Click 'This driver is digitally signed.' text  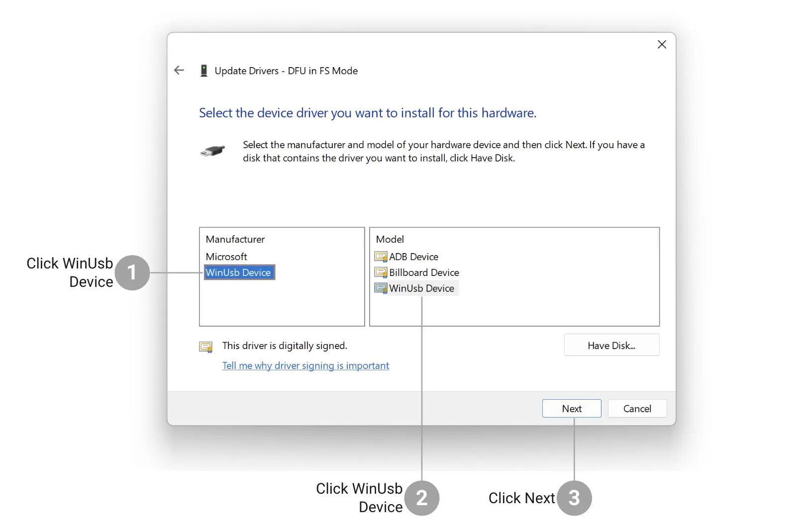coord(285,346)
